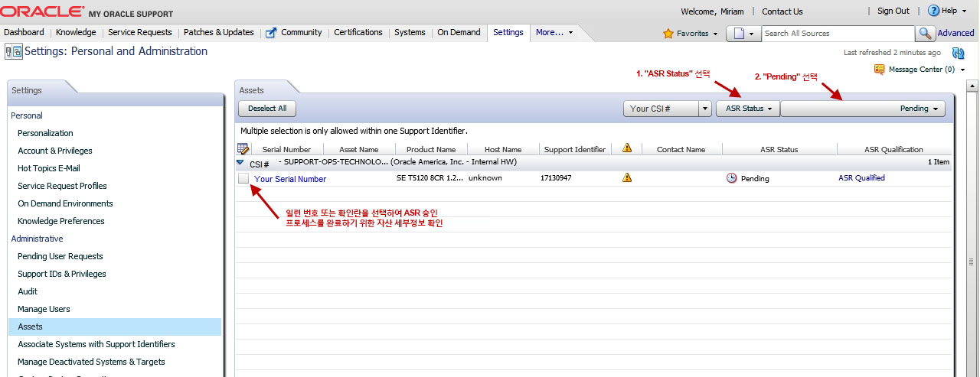
Task: Click the warning triangle column header icon
Action: [627, 148]
